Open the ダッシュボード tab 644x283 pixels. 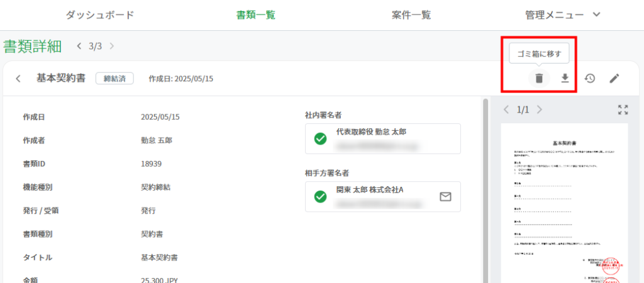tap(100, 15)
